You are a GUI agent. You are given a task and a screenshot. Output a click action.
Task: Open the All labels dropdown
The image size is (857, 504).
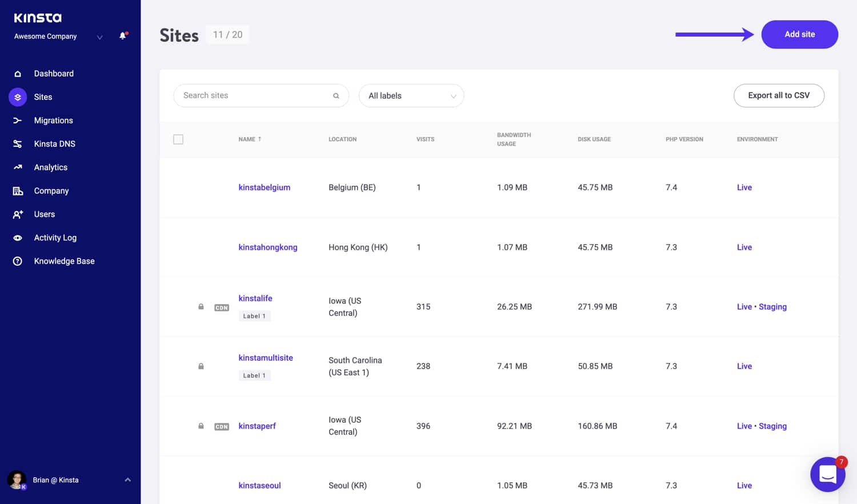click(411, 95)
